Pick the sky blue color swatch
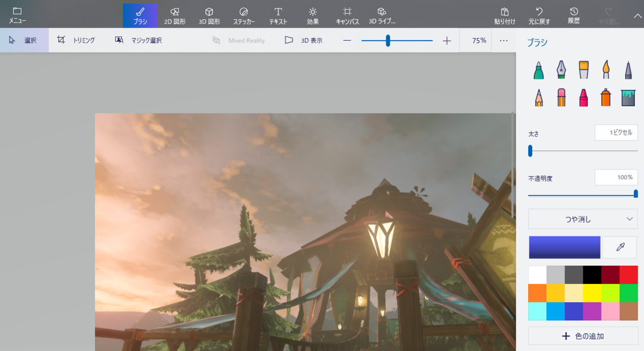The height and width of the screenshot is (351, 644). [555, 311]
